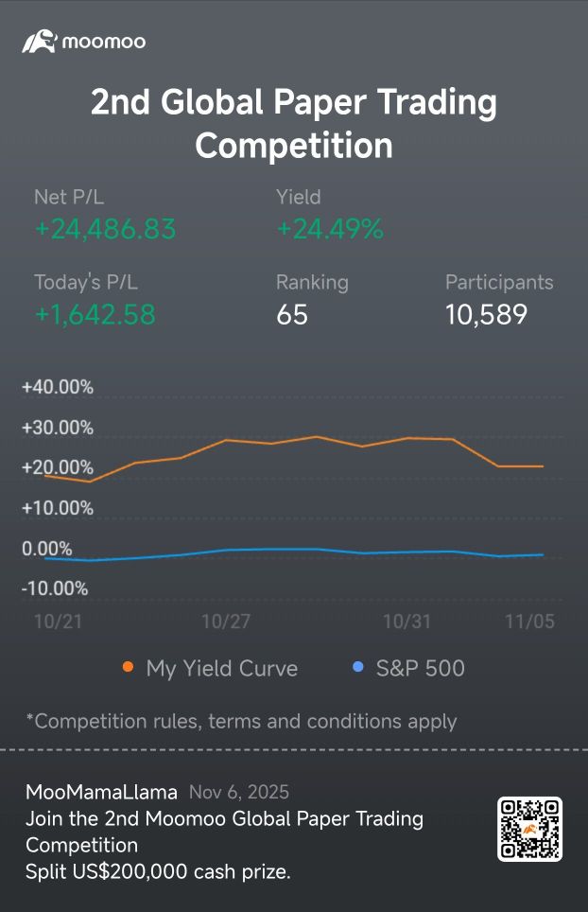
Task: Click the 10/21 date on chart axis
Action: point(52,622)
